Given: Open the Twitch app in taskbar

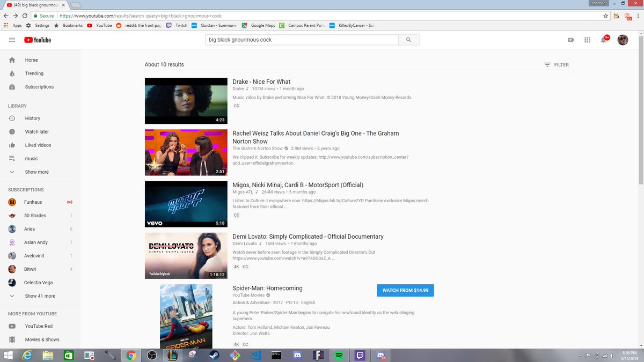Looking at the screenshot, I should point(360,355).
